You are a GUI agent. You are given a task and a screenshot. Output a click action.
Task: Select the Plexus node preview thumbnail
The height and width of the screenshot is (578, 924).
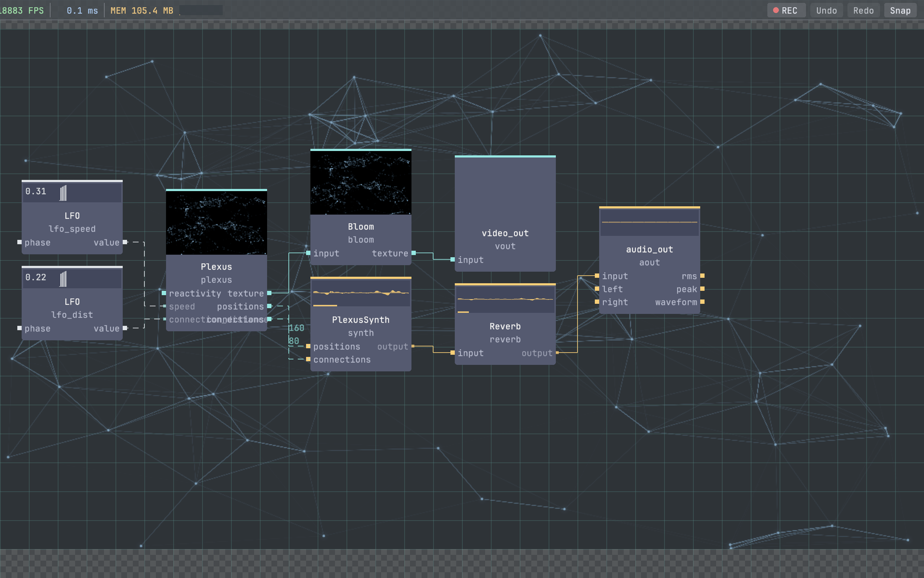[x=217, y=223]
